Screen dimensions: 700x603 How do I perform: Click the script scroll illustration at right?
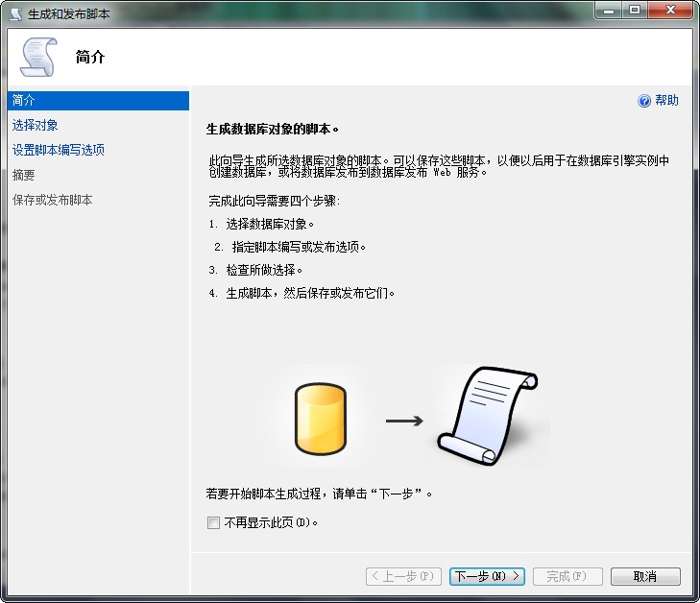[488, 416]
